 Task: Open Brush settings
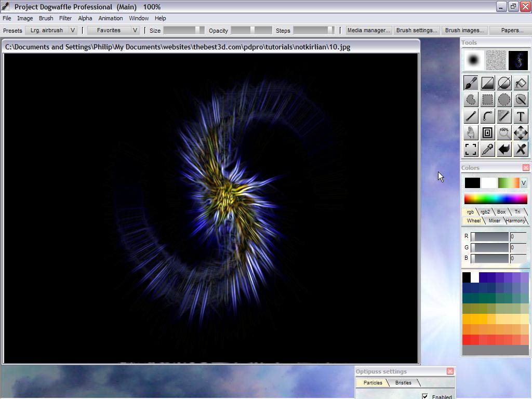(x=417, y=31)
